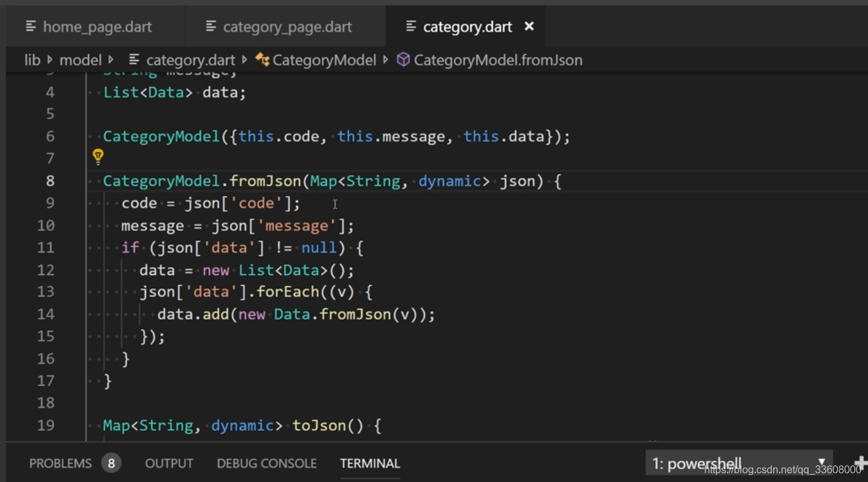
Task: Click "message = json['message'];" on line 10
Action: pyautogui.click(x=238, y=226)
